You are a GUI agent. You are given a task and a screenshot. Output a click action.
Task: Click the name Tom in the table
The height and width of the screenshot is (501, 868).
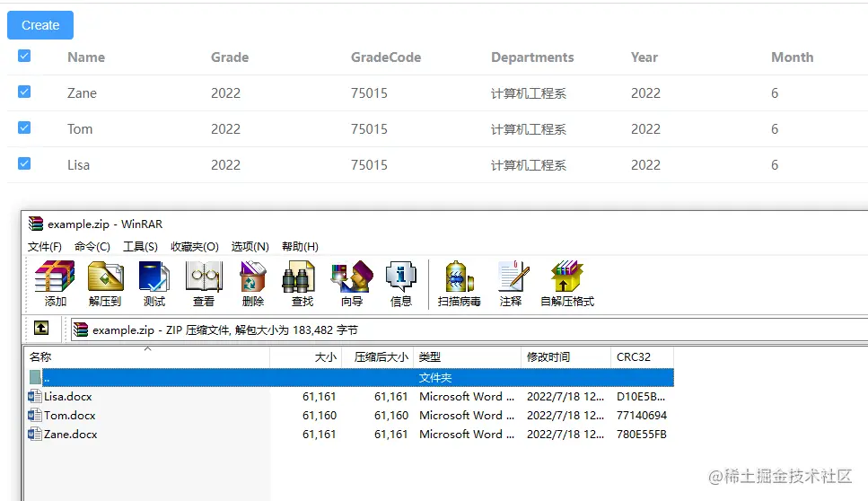(x=80, y=129)
